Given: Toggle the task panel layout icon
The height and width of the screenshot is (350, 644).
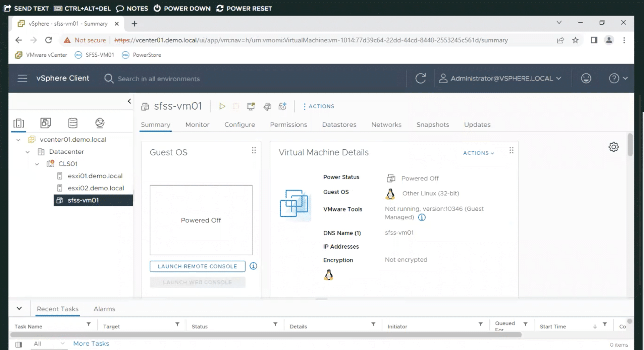Looking at the screenshot, I should [x=19, y=344].
